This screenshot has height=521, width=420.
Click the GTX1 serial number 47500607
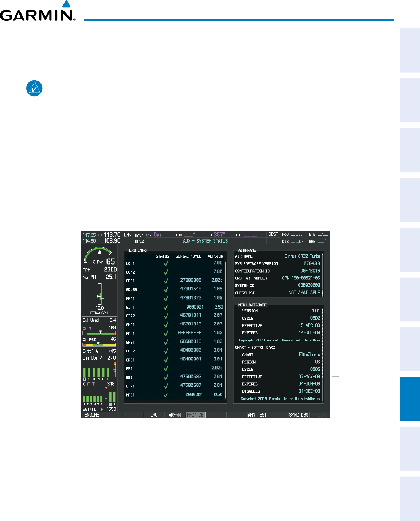point(191,385)
